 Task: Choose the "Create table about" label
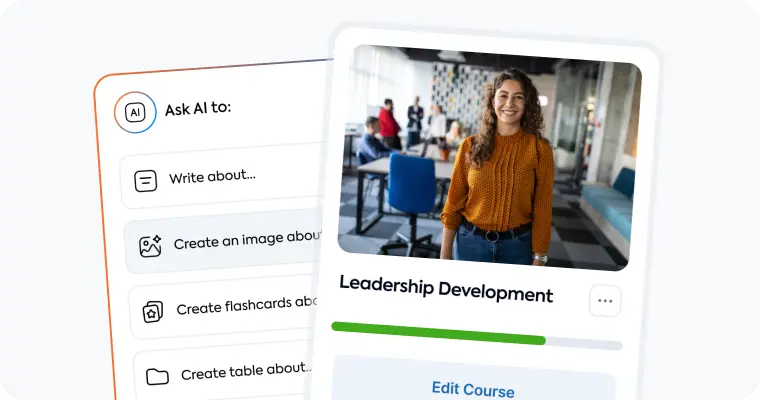[247, 371]
